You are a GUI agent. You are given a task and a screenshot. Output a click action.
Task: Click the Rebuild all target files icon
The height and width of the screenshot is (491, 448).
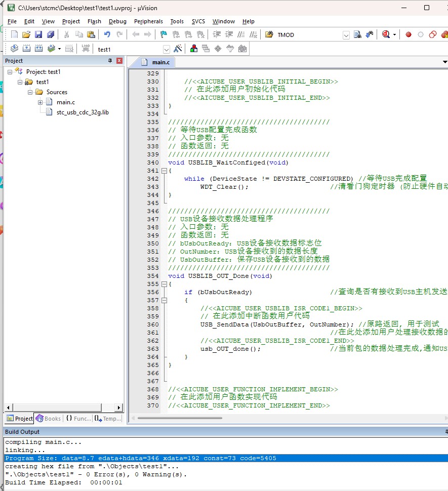pyautogui.click(x=39, y=49)
